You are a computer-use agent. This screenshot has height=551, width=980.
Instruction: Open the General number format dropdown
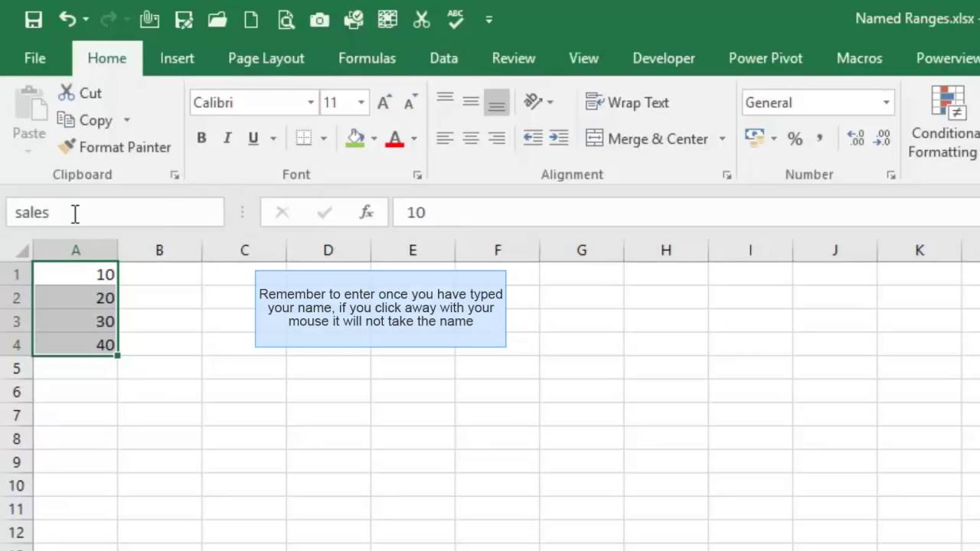click(886, 103)
